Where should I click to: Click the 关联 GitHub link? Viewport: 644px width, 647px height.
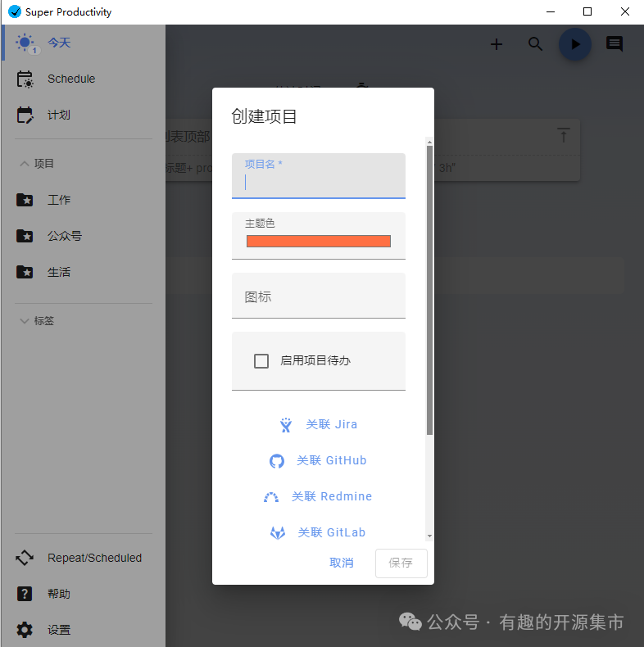pyautogui.click(x=332, y=460)
